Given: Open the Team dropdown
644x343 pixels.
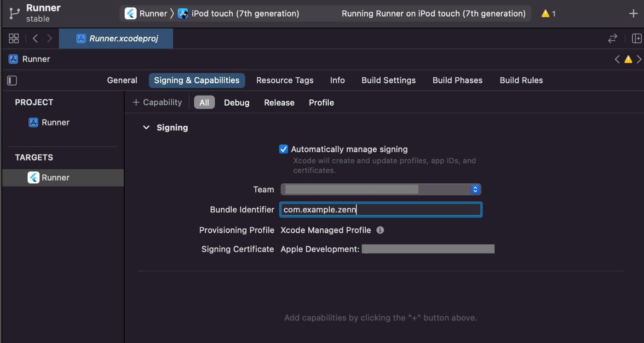Looking at the screenshot, I should [380, 189].
